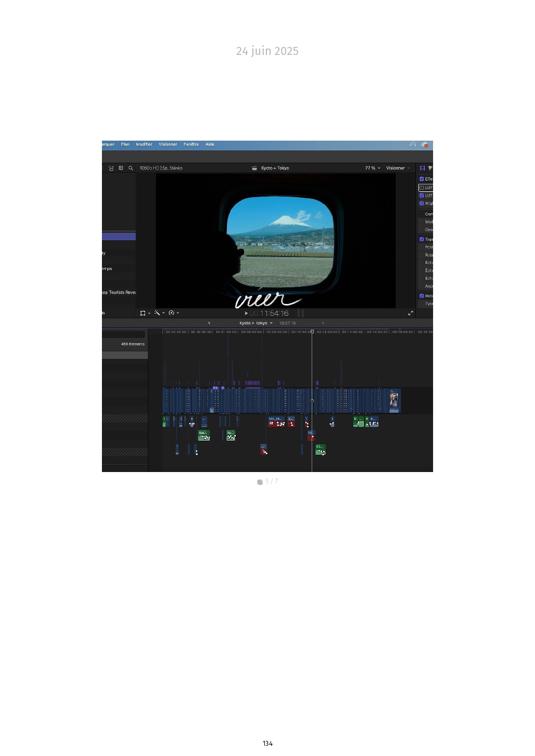Disable the Effets checkbox in the inspector
Screen dimensions: 535x756
pyautogui.click(x=422, y=179)
